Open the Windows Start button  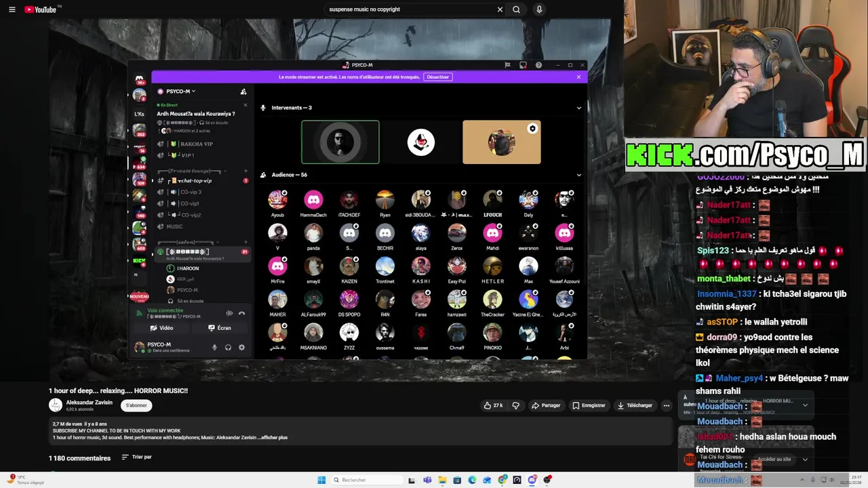coord(321,480)
